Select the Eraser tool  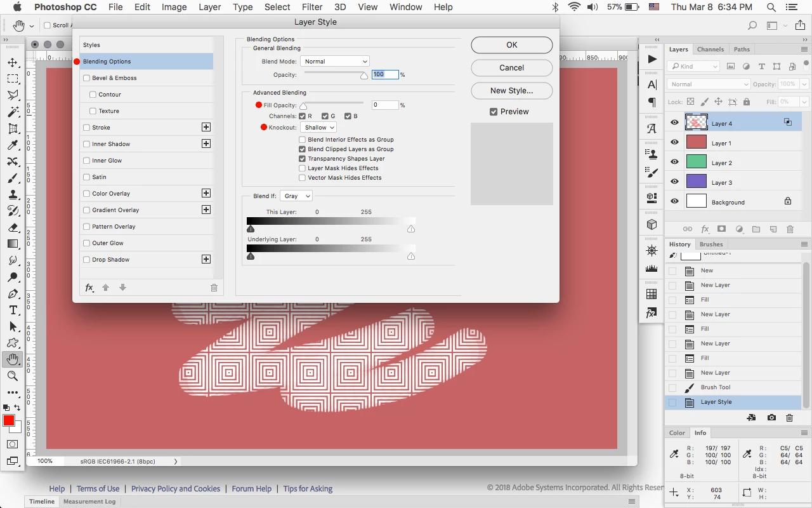[13, 227]
